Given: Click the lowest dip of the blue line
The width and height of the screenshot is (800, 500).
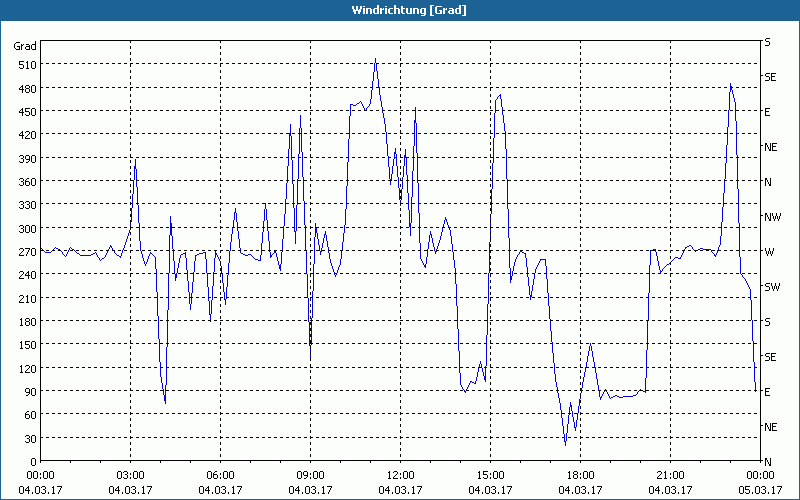Looking at the screenshot, I should pos(565,444).
